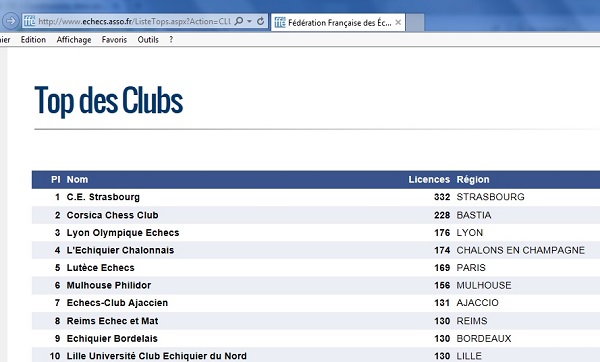The height and width of the screenshot is (362, 600).
Task: Open the address bar dropdown arrow
Action: [249, 21]
